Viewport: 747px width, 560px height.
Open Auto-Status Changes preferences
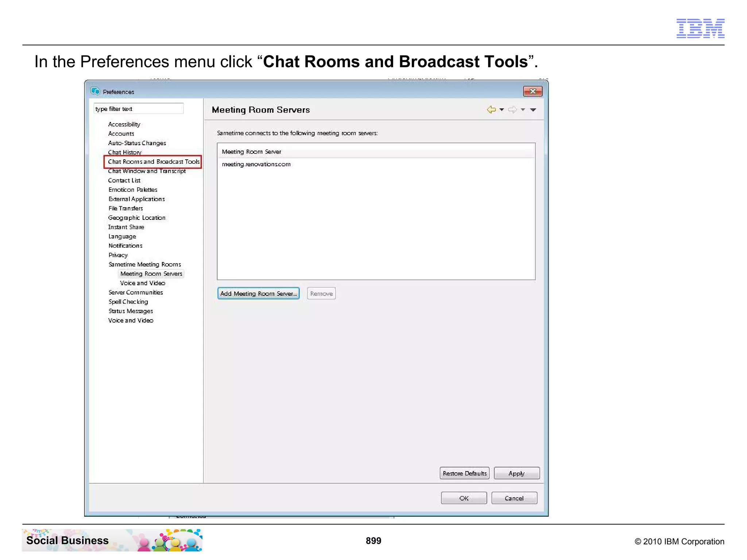[137, 143]
